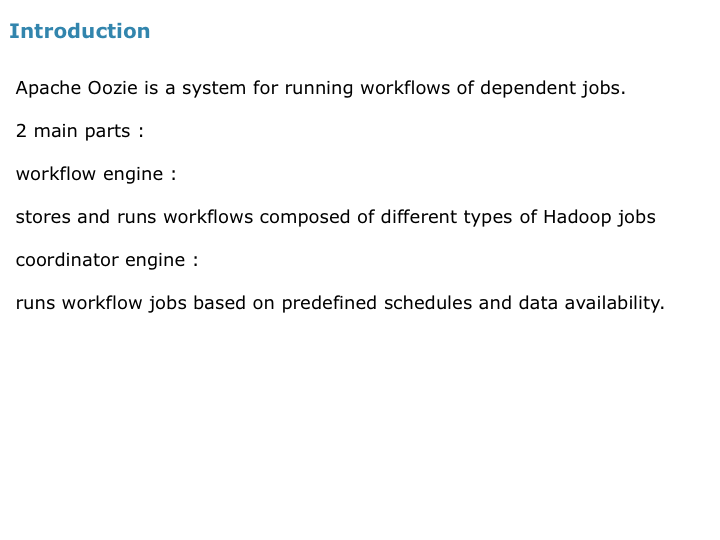Viewport: 720px width, 540px height.
Task: Click the "2 main parts :" line
Action: pyautogui.click(x=79, y=131)
